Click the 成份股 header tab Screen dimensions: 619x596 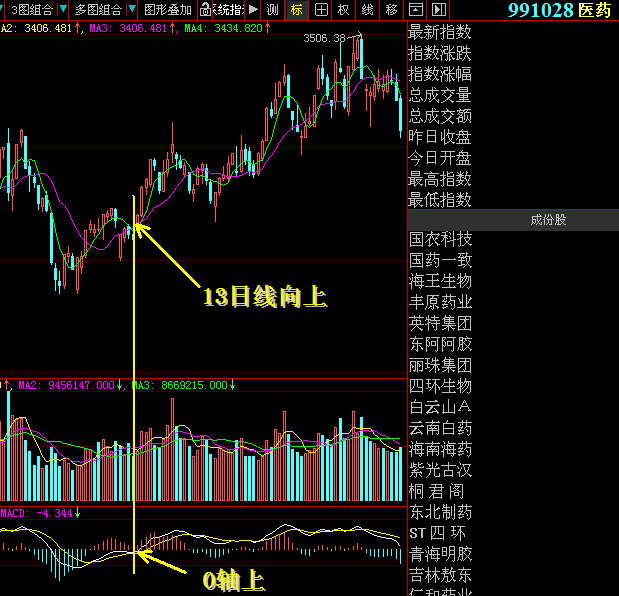click(x=548, y=220)
